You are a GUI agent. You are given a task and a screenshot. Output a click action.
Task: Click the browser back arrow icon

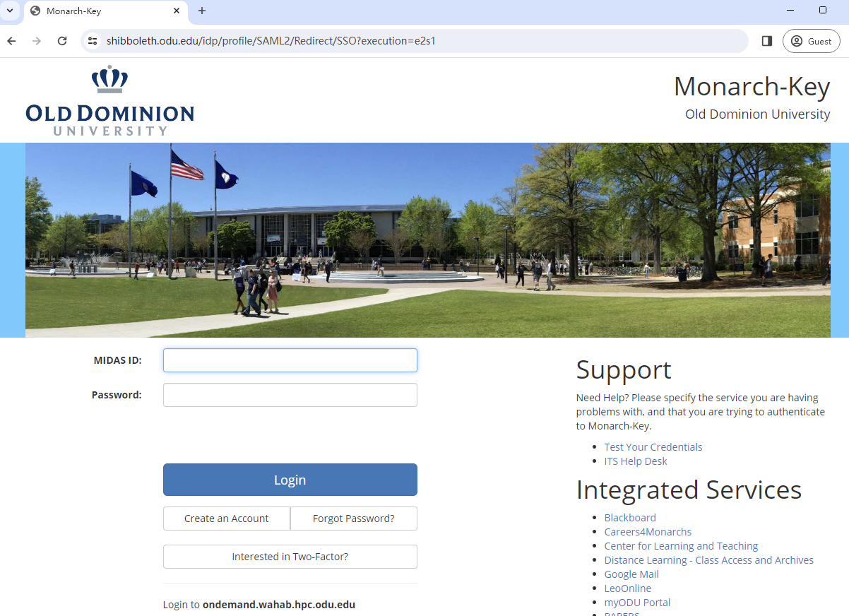coord(11,41)
